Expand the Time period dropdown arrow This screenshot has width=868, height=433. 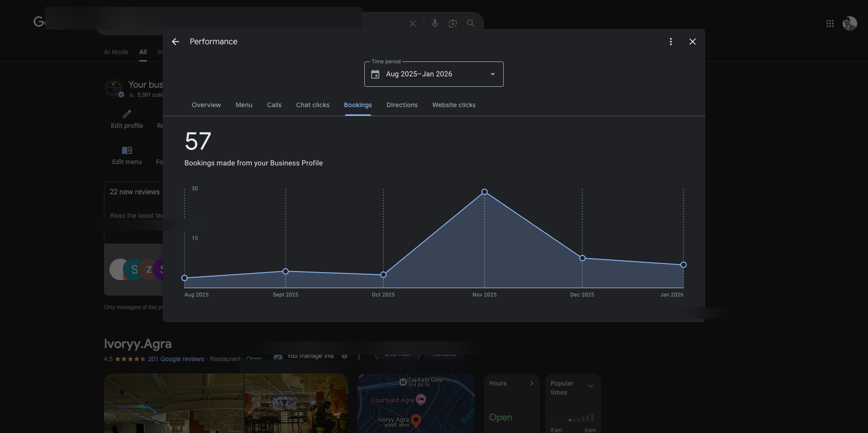[x=493, y=74]
